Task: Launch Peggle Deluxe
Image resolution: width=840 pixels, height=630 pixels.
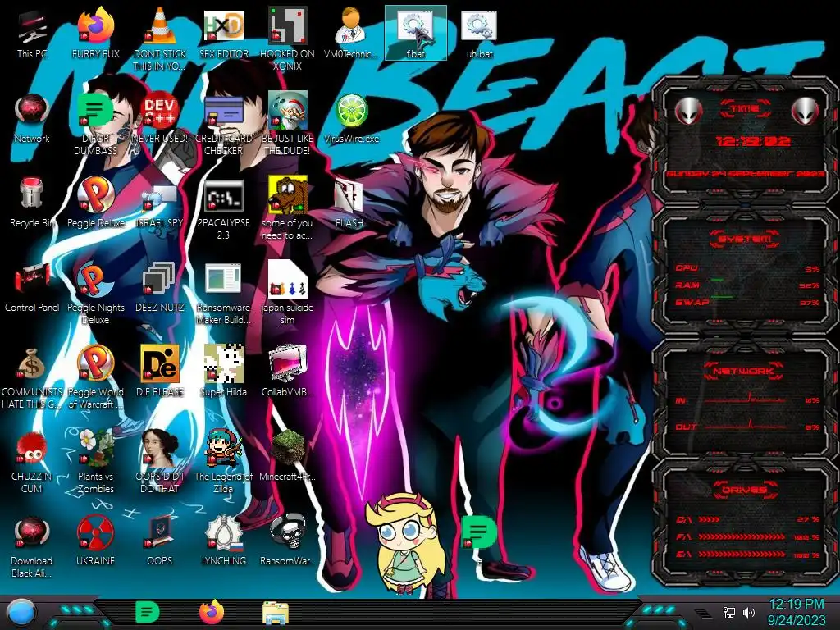Action: [95, 203]
